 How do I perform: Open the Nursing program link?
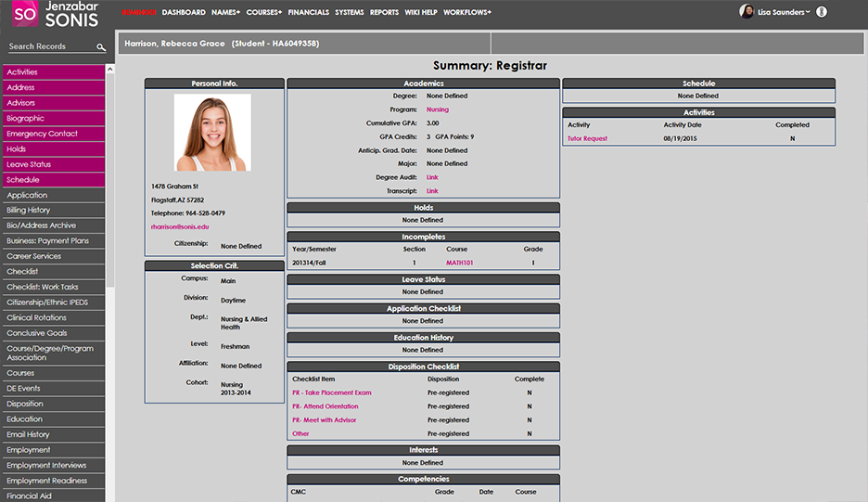point(437,109)
